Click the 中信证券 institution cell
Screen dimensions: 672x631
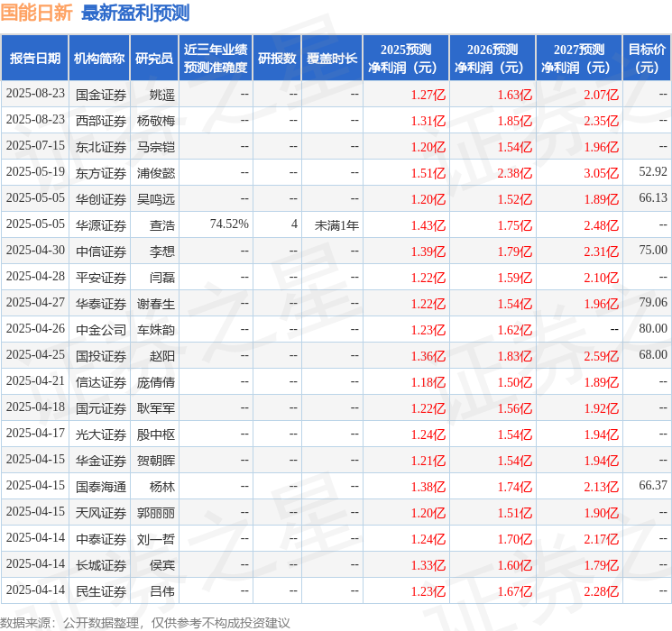101,251
